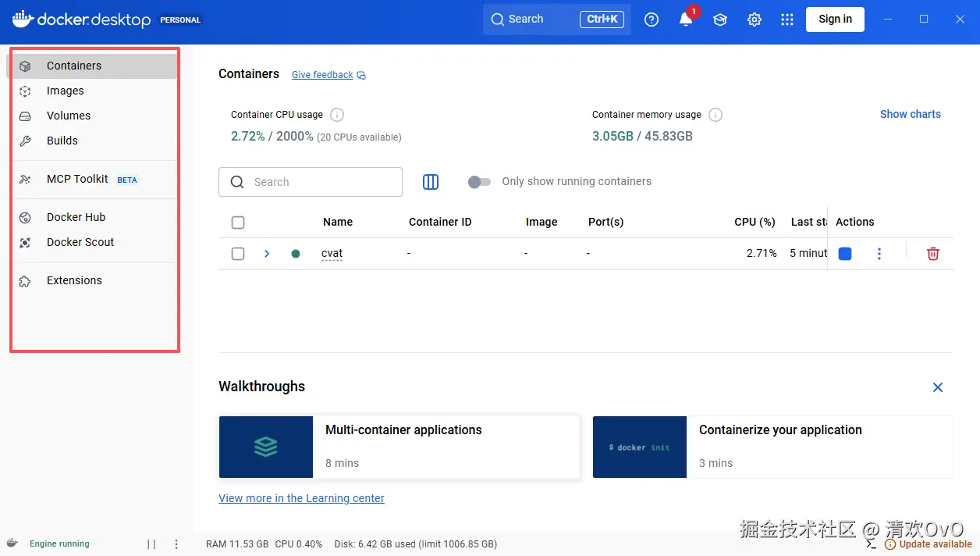Open the Images section
This screenshot has width=980, height=556.
[x=92, y=91]
